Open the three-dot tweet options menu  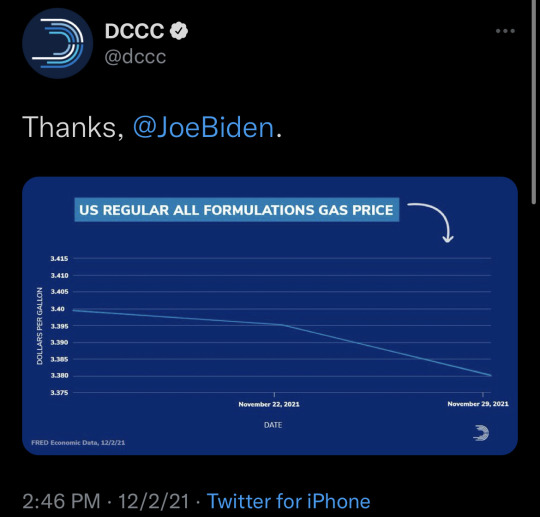[505, 31]
